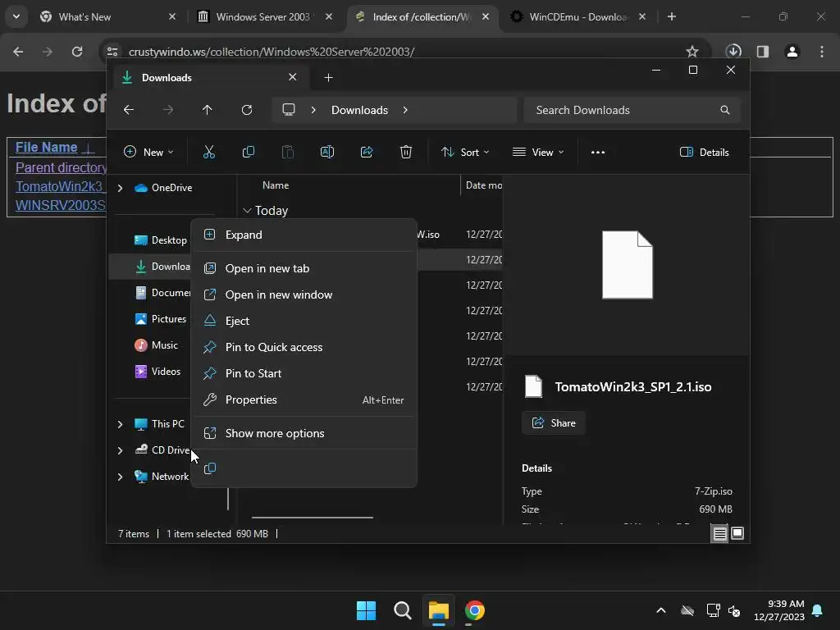Select Eject from context menu

tap(304, 321)
